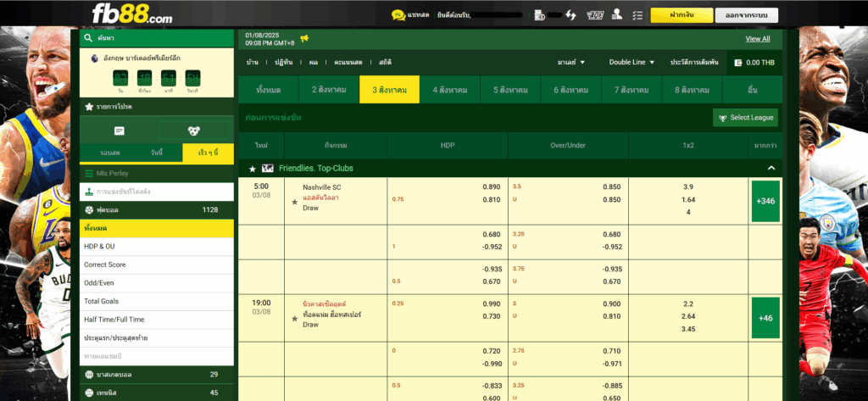Switch to the เร็ว ๆ นี้ tab
The height and width of the screenshot is (401, 868).
[209, 153]
